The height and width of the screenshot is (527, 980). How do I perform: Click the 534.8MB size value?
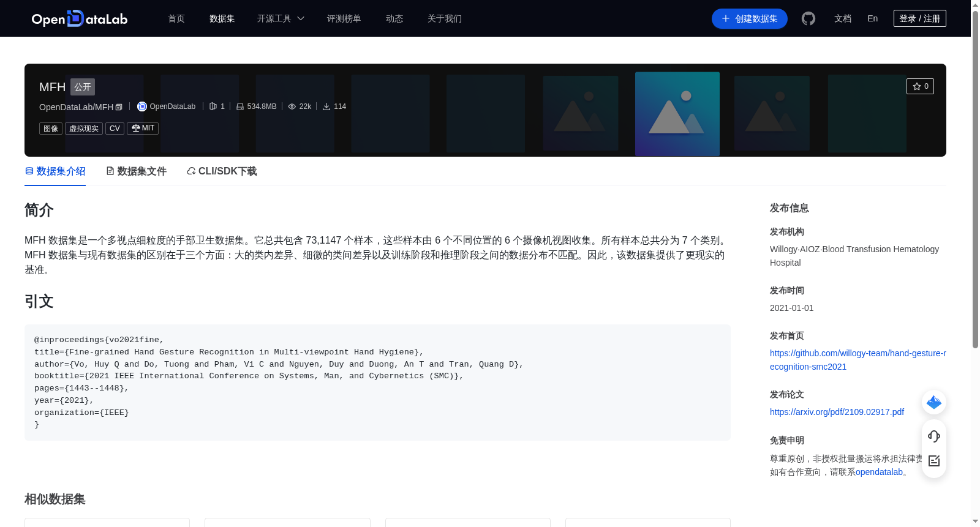[262, 107]
